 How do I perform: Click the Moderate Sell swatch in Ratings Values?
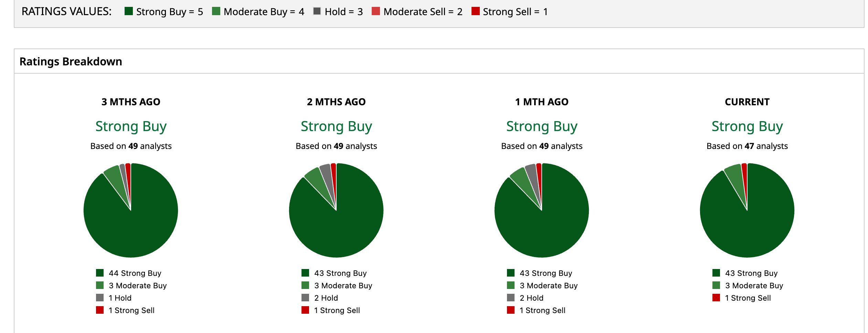pyautogui.click(x=376, y=11)
